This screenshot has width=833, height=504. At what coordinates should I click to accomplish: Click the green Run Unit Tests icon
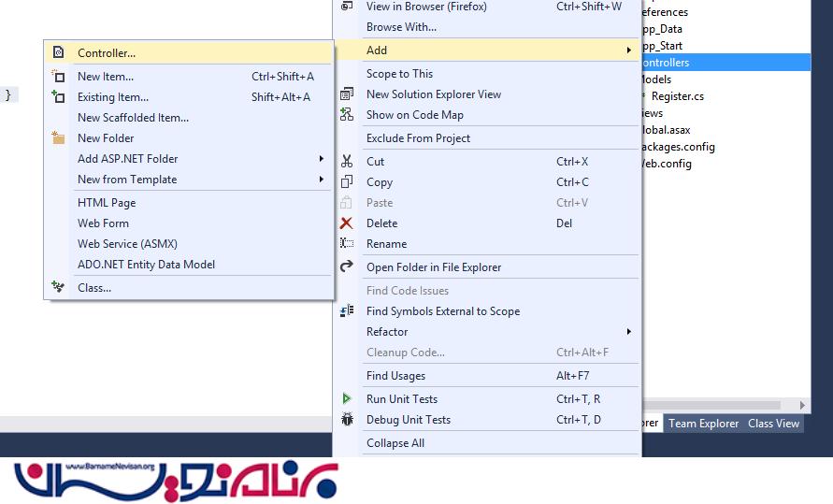coord(347,399)
